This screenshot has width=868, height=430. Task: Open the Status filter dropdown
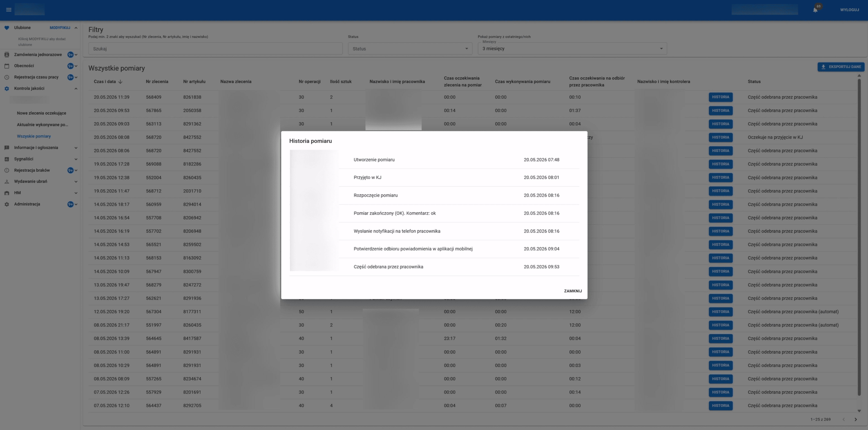point(410,48)
